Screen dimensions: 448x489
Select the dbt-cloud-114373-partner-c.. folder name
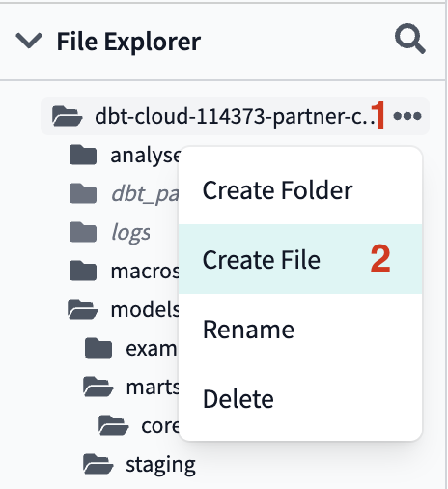tap(236, 116)
